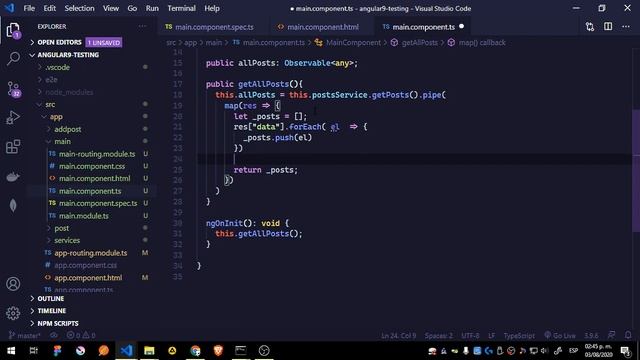This screenshot has width=640, height=360.
Task: Open the Terminal menu
Action: coord(181,8)
